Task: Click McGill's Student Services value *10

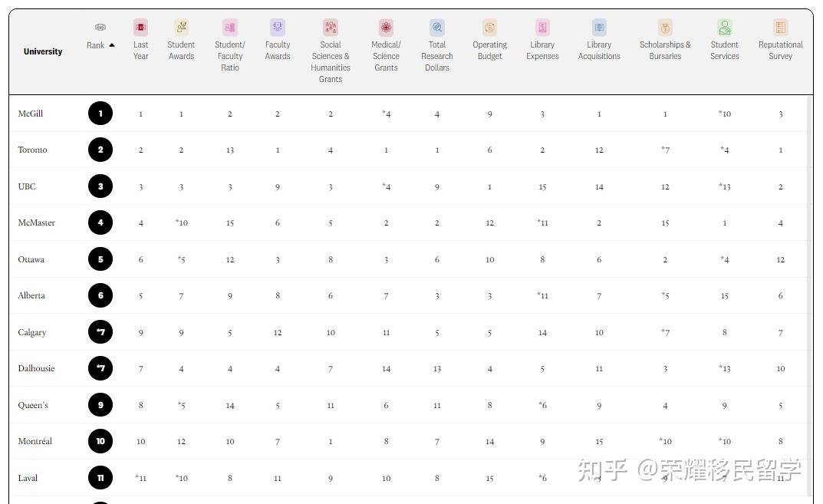Action: click(x=725, y=114)
